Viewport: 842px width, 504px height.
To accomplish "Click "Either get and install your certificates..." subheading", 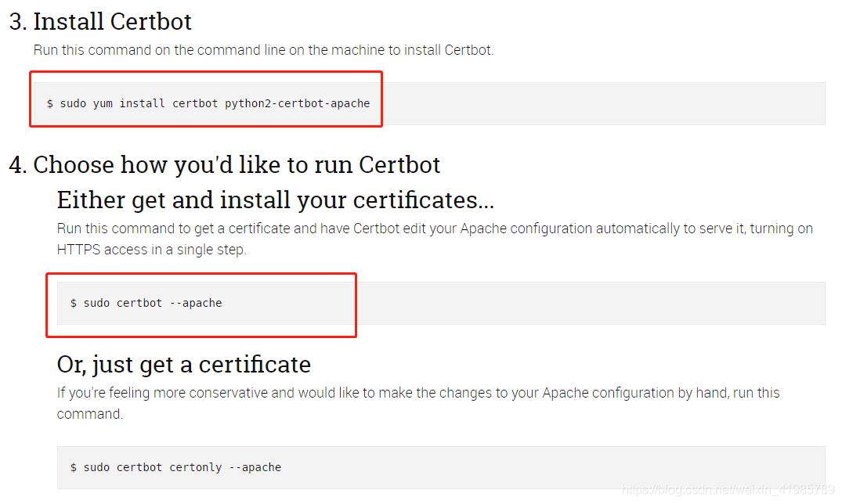I will coord(275,200).
